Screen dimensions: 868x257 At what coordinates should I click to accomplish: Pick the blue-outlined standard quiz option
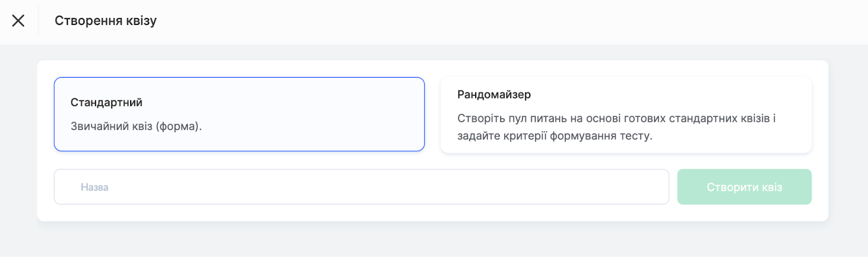click(x=239, y=114)
